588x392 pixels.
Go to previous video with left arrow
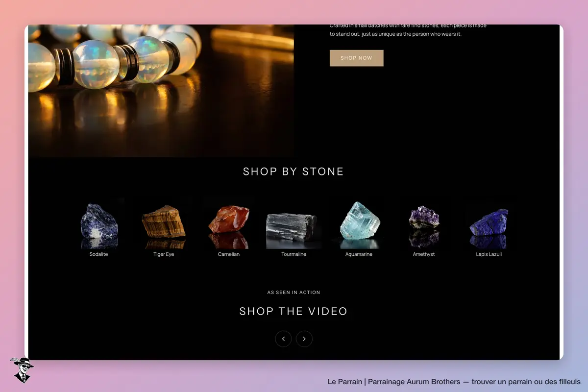(x=283, y=339)
